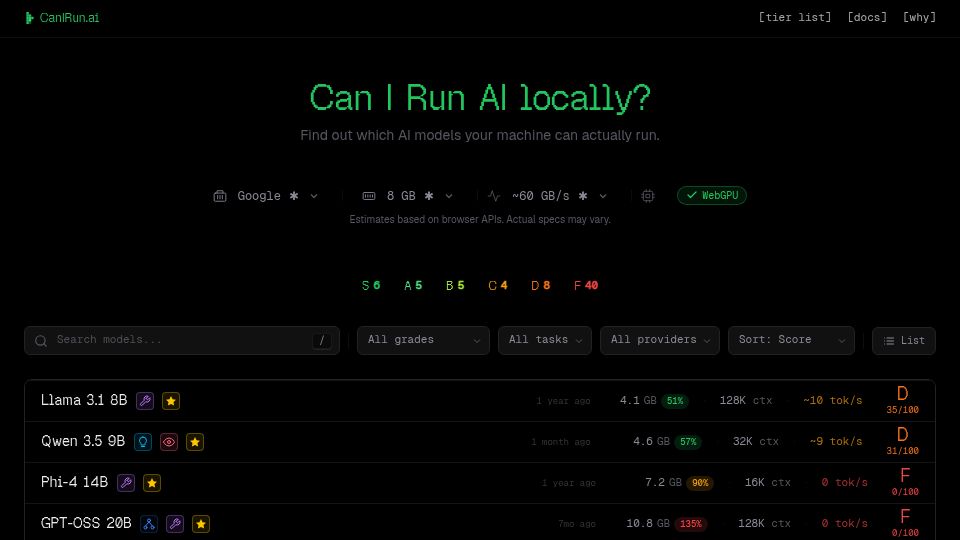Click the star icon on Phi-4 14B

tap(152, 483)
